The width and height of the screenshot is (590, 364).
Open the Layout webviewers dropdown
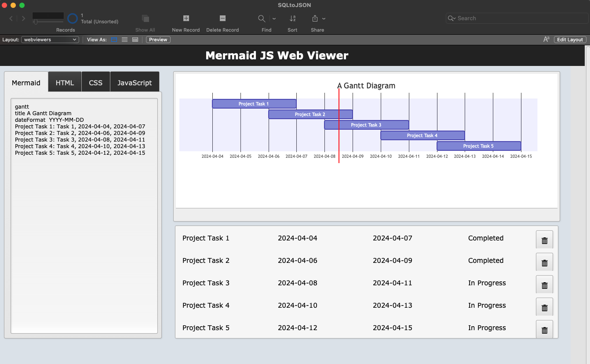click(50, 40)
